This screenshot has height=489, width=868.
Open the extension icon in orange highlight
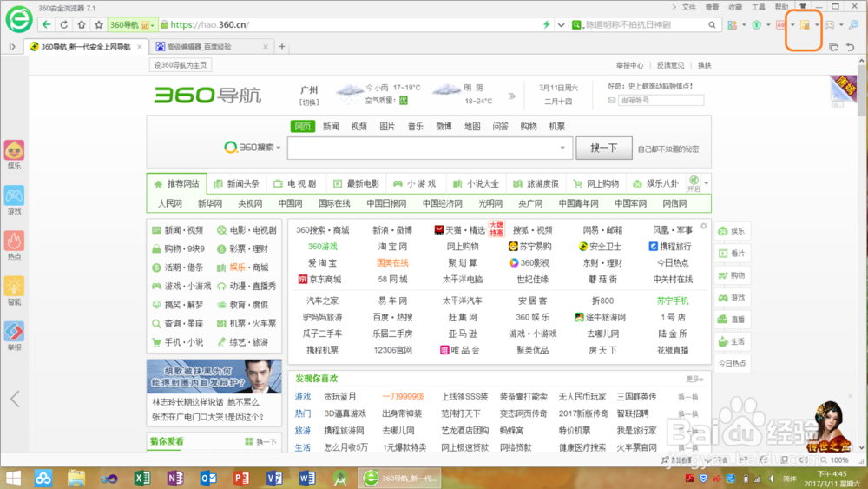click(805, 25)
